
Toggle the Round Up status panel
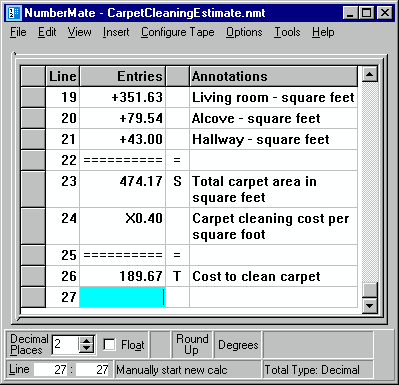[x=192, y=344]
